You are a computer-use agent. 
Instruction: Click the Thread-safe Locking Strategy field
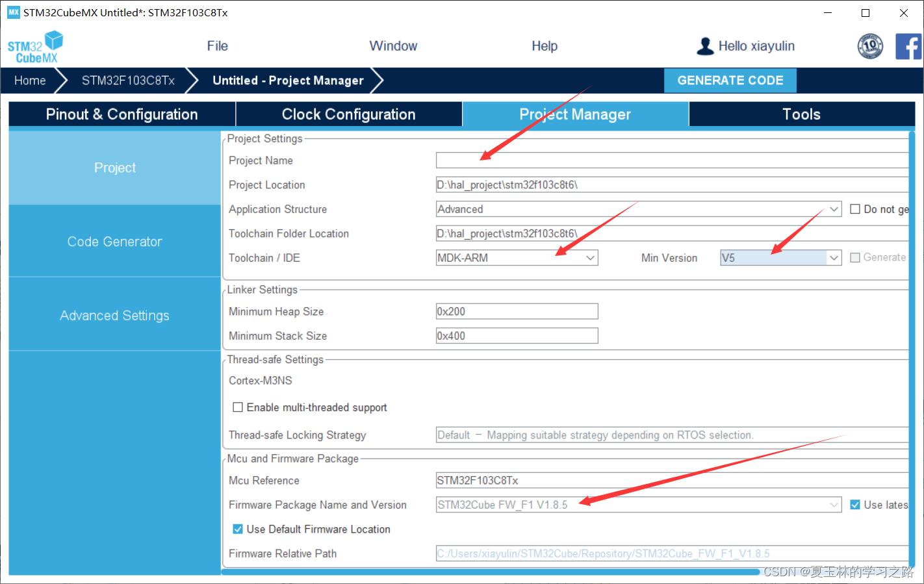pos(672,435)
